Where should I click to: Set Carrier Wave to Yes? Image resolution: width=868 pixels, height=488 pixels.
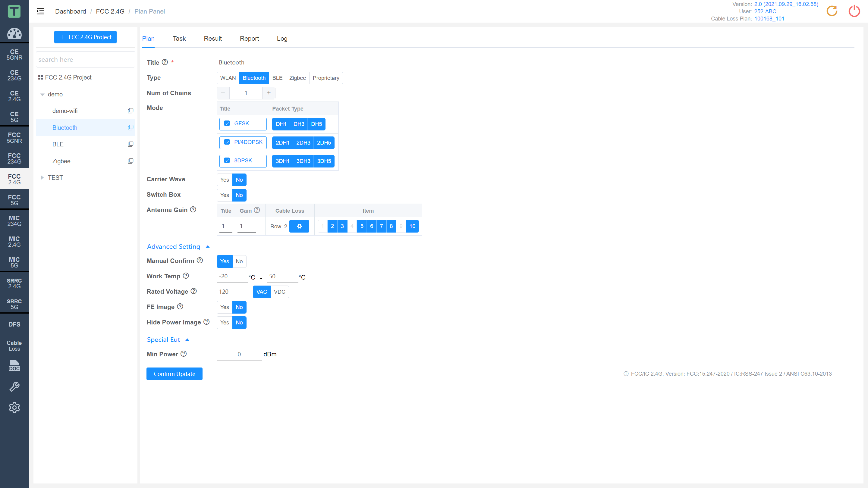[x=225, y=180]
